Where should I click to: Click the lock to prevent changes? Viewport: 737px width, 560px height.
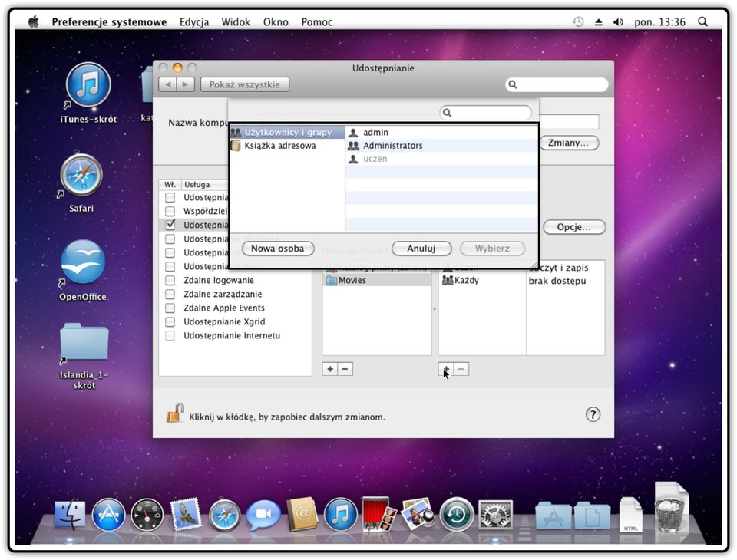tap(174, 413)
